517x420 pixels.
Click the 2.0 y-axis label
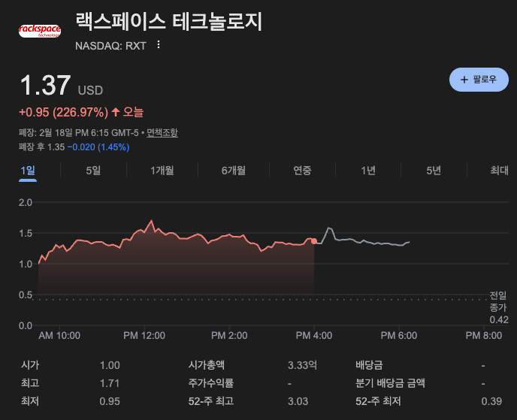(x=26, y=202)
